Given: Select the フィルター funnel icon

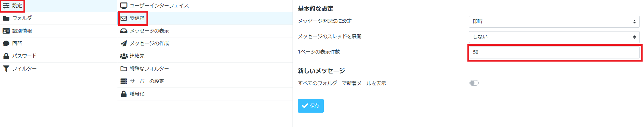Looking at the screenshot, I should click(6, 69).
